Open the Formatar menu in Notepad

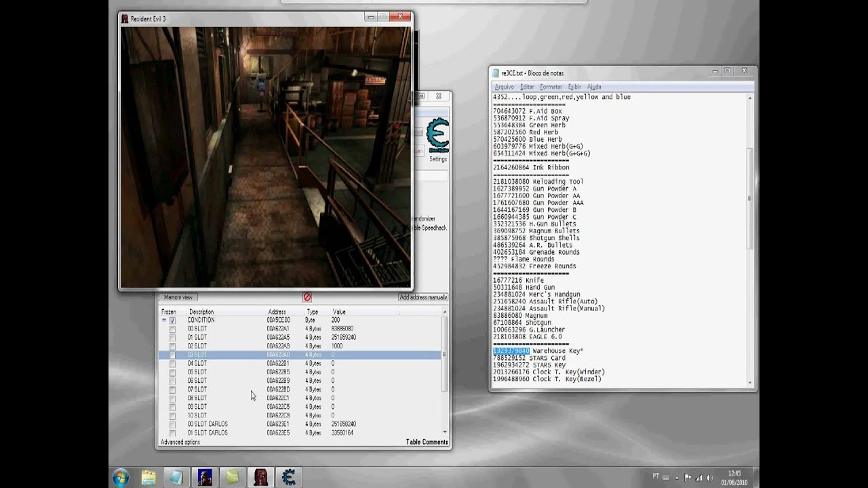click(551, 87)
